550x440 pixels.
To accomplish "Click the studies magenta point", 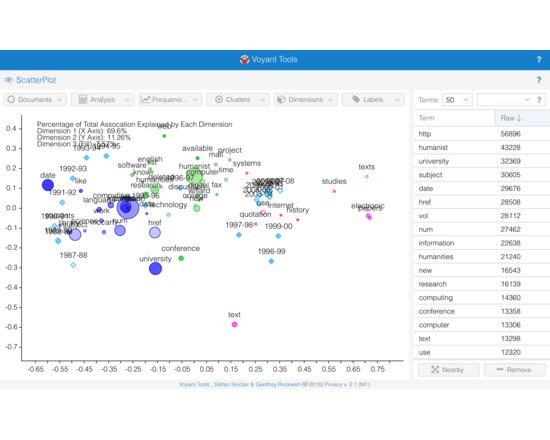I will [334, 191].
